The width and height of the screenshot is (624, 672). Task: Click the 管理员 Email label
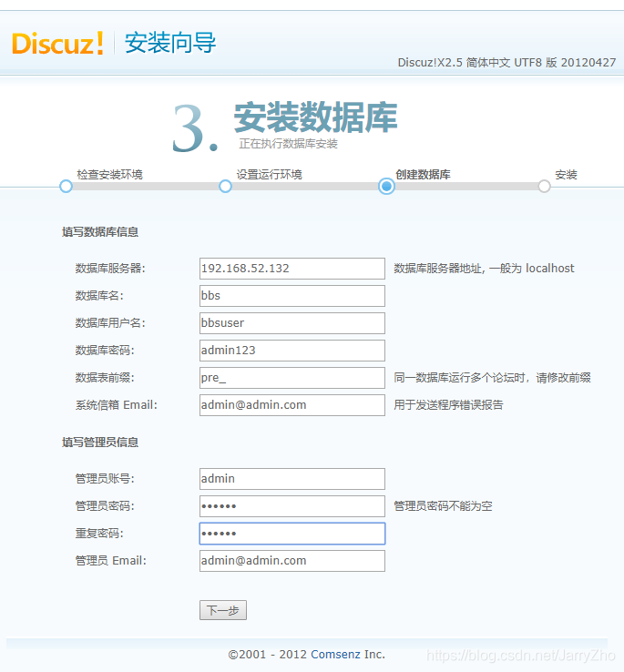(110, 561)
